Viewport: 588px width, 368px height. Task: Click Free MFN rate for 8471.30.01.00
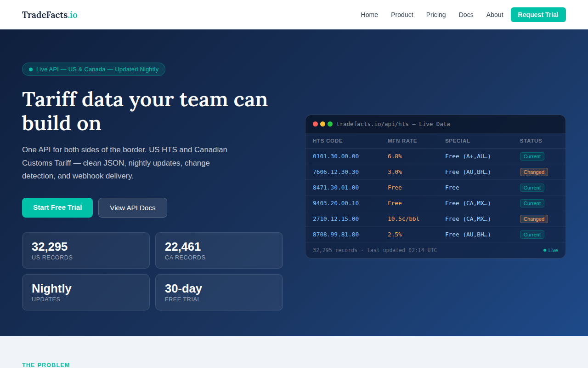pos(395,188)
